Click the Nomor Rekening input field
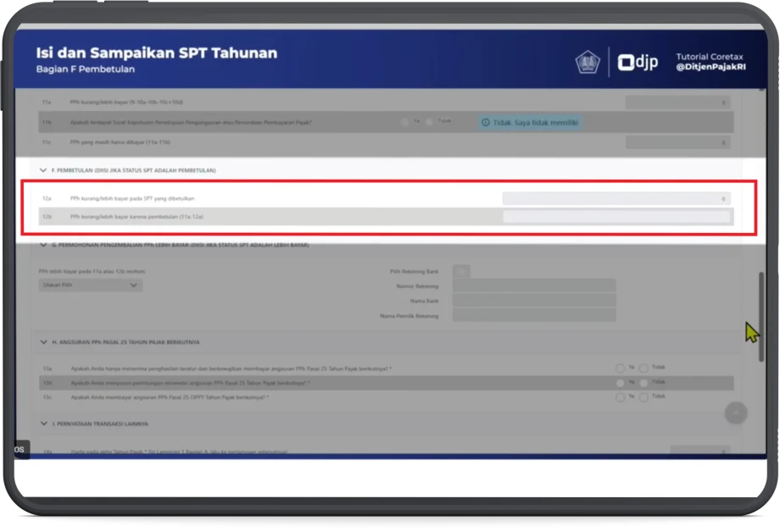This screenshot has height=532, width=780. point(533,286)
